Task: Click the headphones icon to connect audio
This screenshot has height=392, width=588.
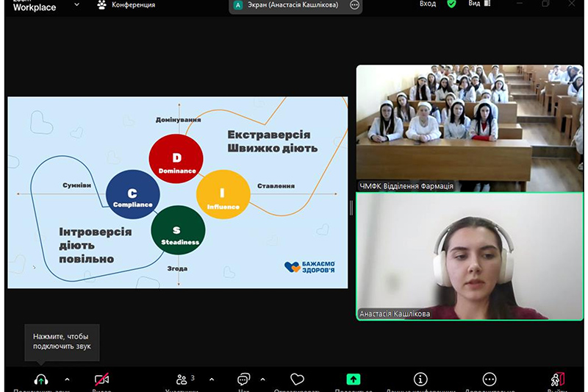Action: click(x=41, y=379)
